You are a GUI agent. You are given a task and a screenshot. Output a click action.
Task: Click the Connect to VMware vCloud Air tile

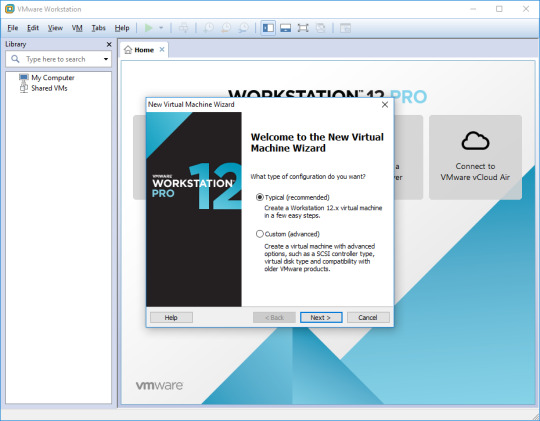(475, 157)
